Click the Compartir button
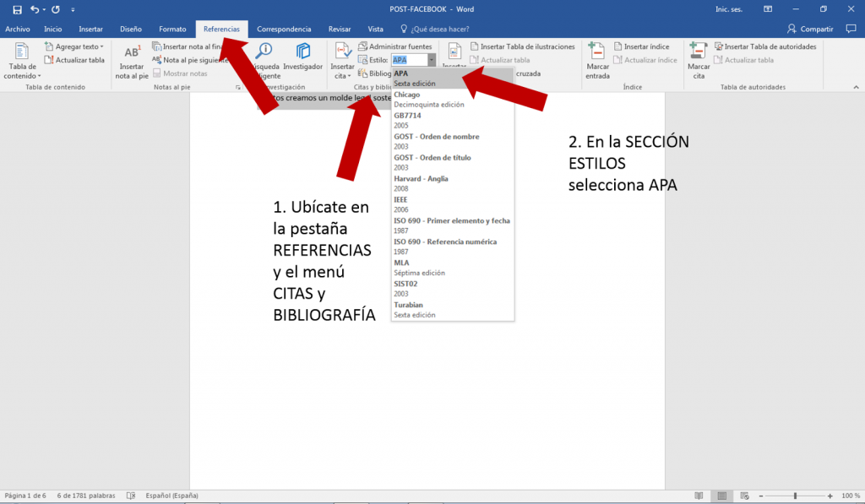This screenshot has height=504, width=865. tap(810, 29)
